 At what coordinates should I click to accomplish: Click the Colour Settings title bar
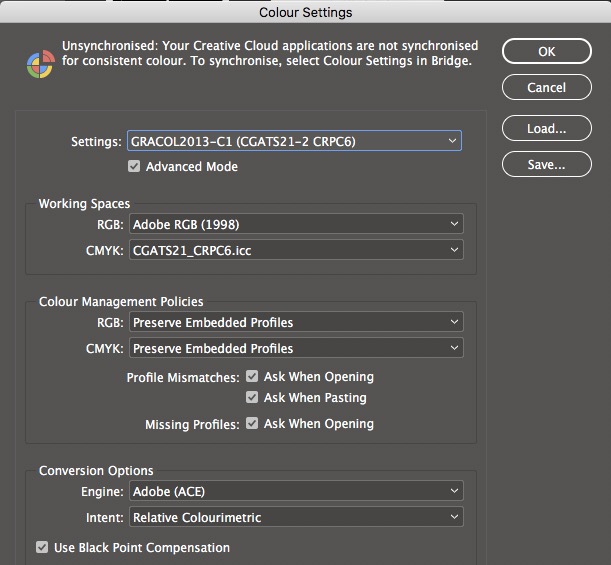pos(305,12)
